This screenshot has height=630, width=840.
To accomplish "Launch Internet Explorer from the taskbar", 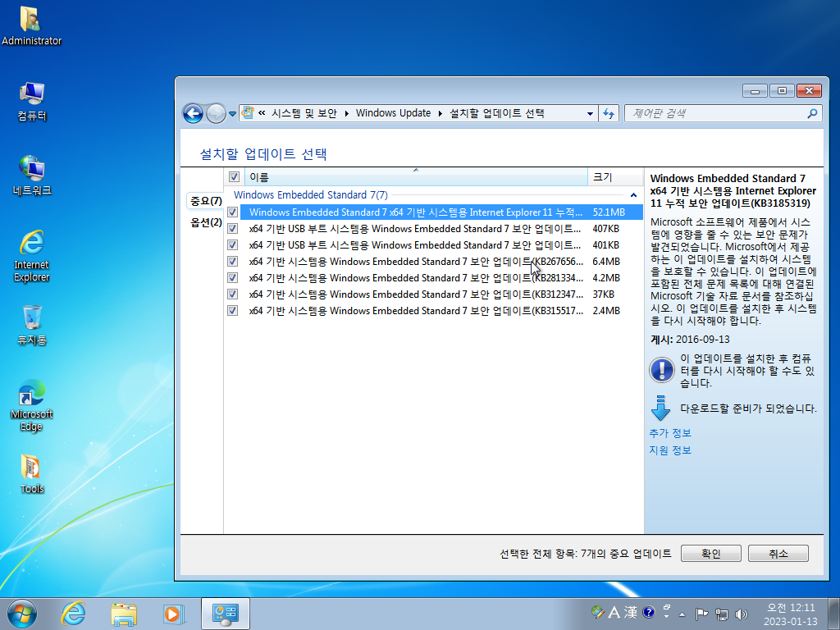I will [x=73, y=614].
